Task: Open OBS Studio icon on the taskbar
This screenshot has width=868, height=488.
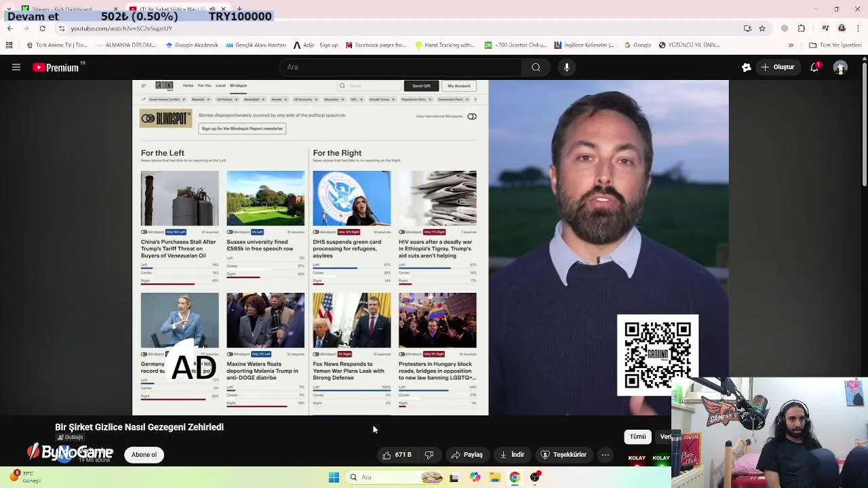Action: point(535,477)
